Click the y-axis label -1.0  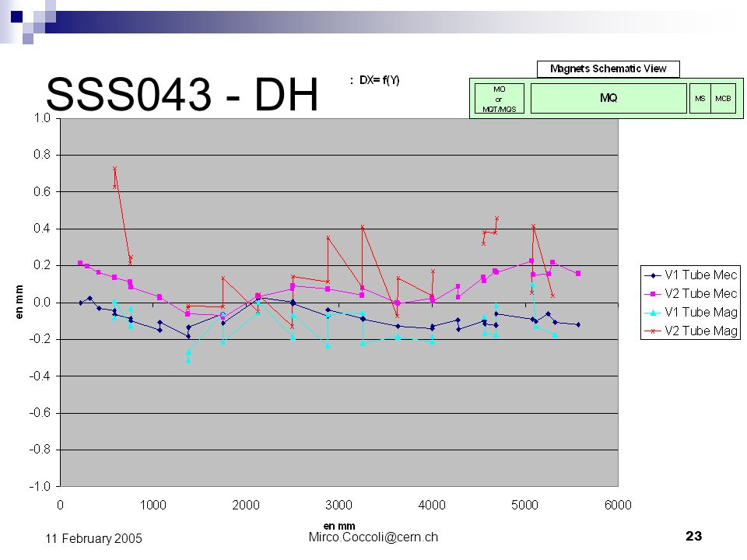(40, 486)
